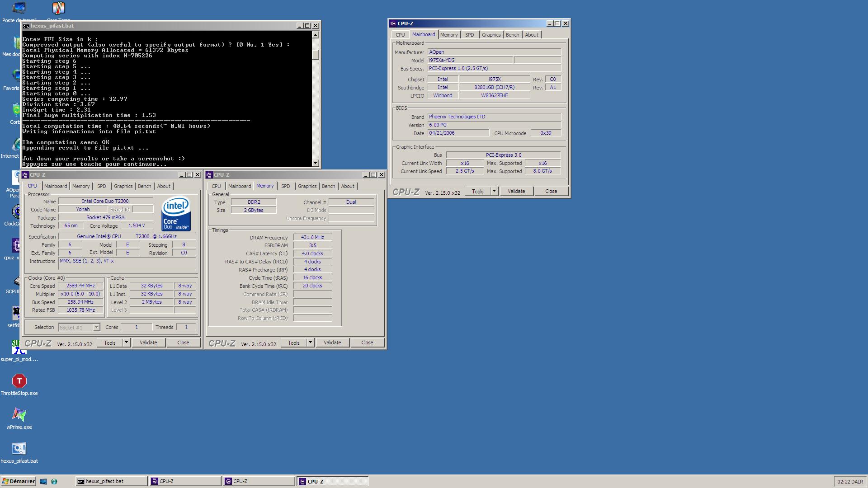The image size is (868, 488).
Task: Open Tools dropdown arrow in Mainboard window
Action: click(x=495, y=191)
